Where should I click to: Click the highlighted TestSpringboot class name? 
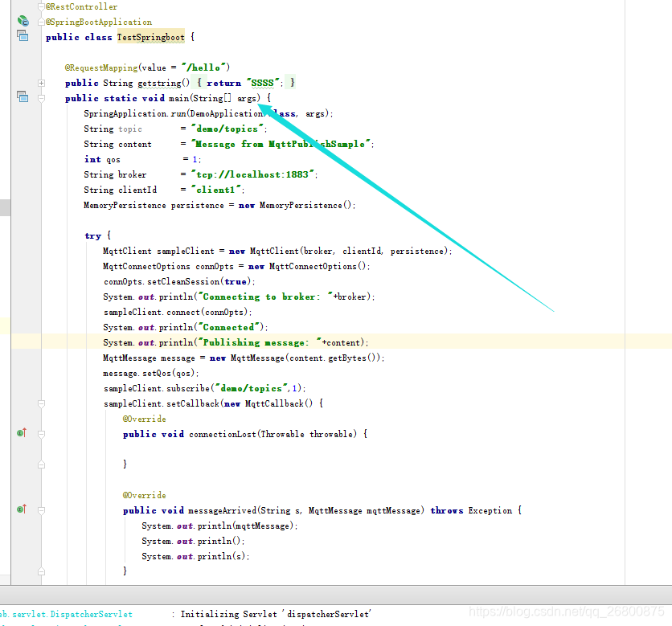pos(150,36)
